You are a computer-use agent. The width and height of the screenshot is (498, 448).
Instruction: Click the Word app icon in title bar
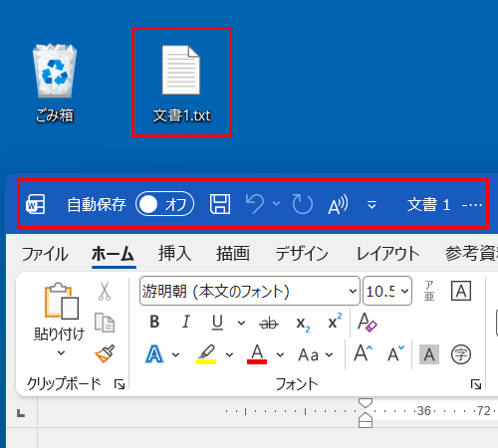point(36,204)
